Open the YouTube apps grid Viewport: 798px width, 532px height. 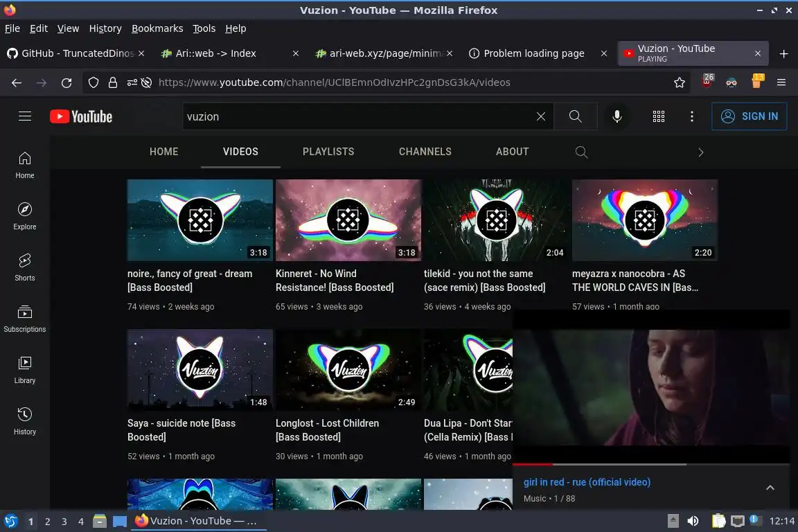[x=659, y=116]
